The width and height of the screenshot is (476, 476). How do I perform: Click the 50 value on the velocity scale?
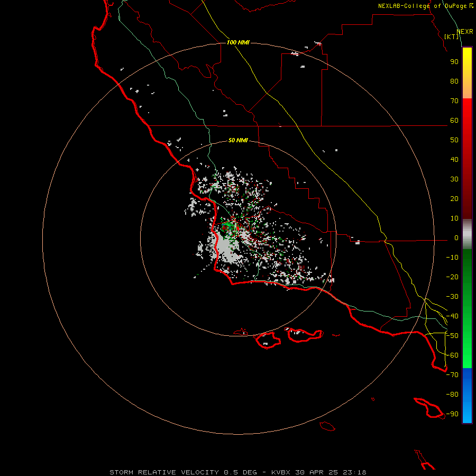point(454,140)
